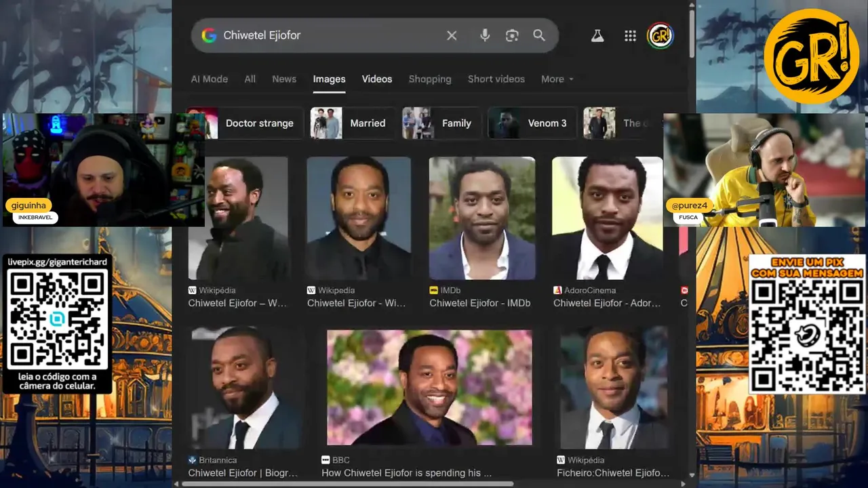Click the giguinha webcam feed
This screenshot has width=868, height=488.
[104, 169]
